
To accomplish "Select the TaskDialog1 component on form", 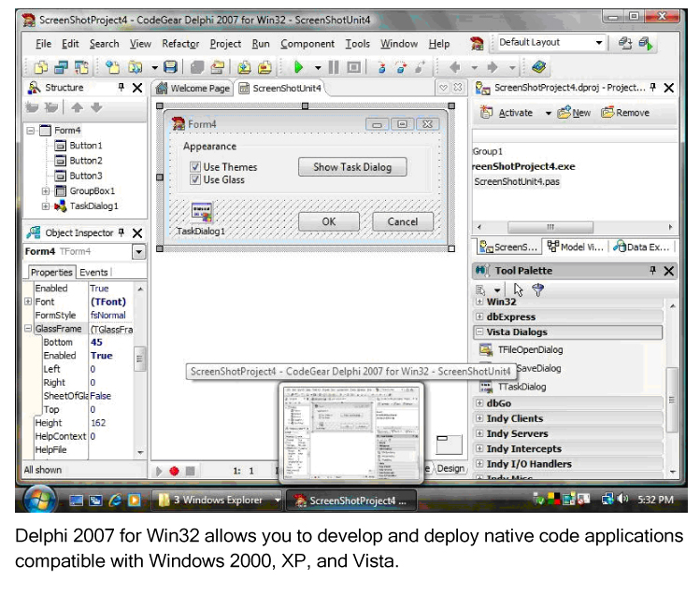I will click(202, 212).
